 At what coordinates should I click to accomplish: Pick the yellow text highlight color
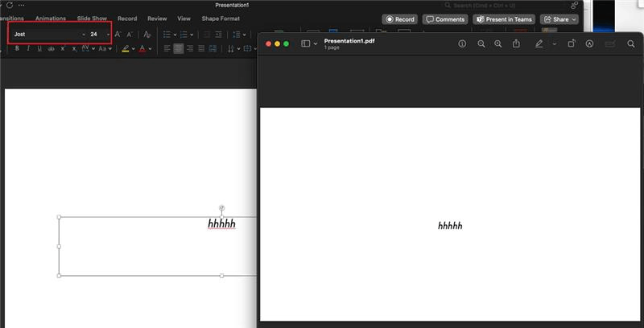(x=126, y=49)
